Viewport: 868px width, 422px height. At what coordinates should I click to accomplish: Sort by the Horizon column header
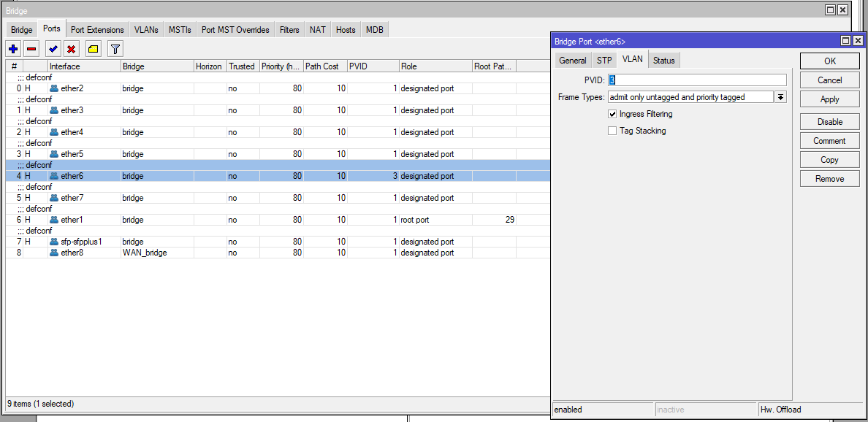pyautogui.click(x=210, y=66)
